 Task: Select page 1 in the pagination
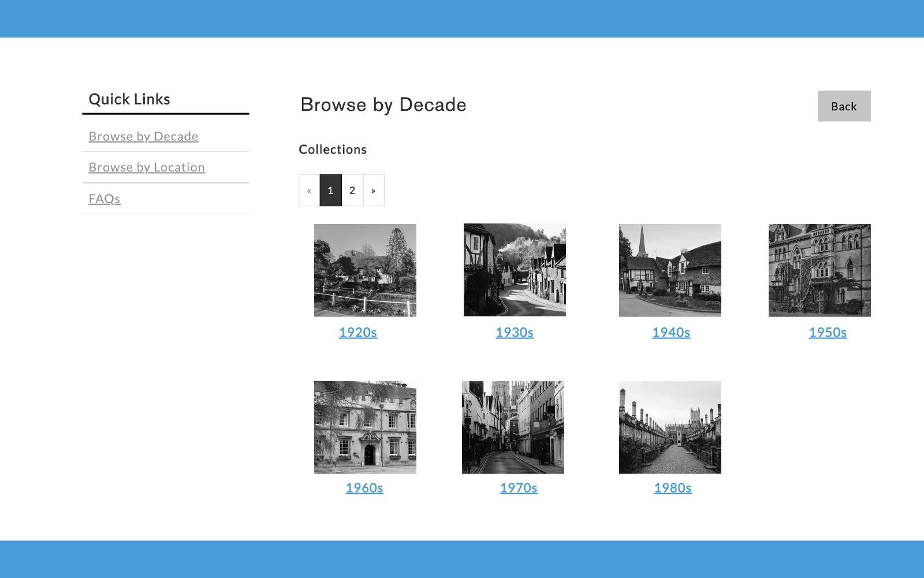[x=330, y=191]
